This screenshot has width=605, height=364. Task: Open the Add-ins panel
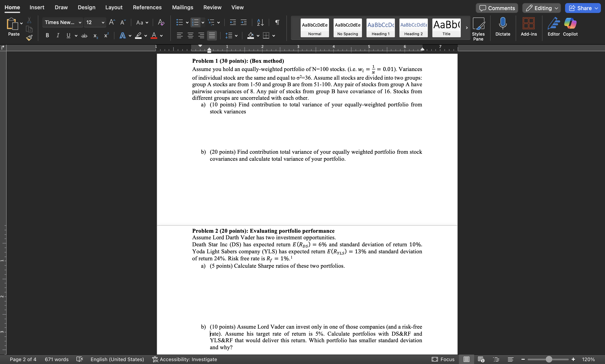click(x=529, y=27)
